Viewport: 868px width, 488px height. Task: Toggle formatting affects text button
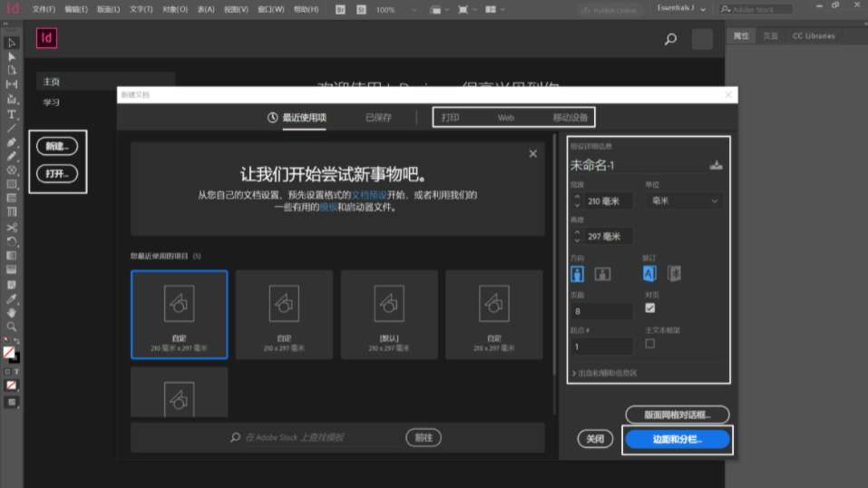click(16, 372)
